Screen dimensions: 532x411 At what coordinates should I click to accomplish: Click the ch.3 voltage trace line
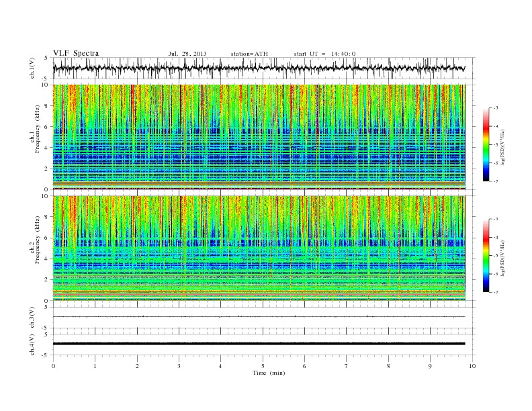tap(259, 317)
